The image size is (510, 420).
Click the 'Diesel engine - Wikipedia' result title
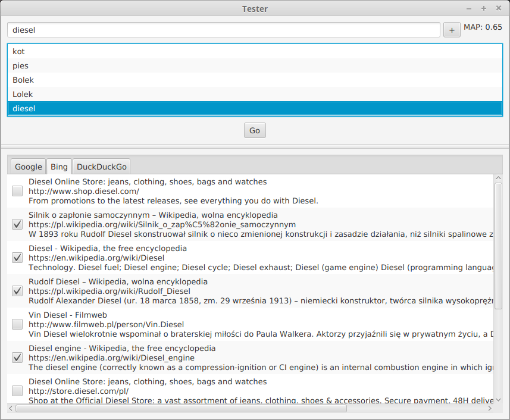pyautogui.click(x=122, y=348)
